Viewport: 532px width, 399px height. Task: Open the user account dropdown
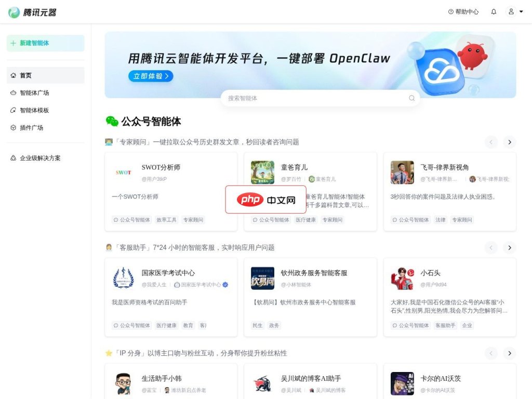515,12
